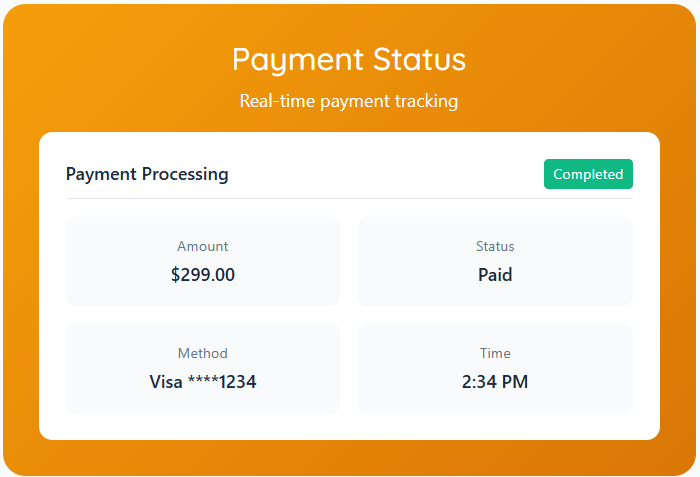
Task: Click the divider line below Payment Processing
Action: 349,198
